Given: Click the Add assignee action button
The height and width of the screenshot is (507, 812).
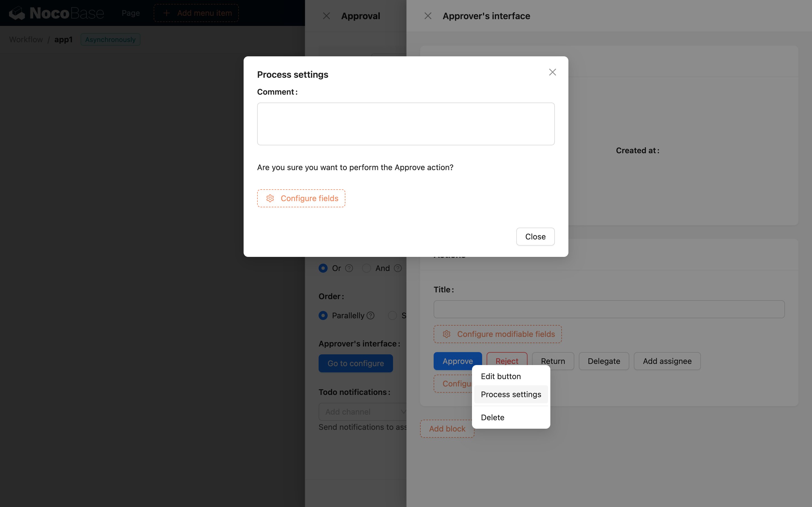Looking at the screenshot, I should [667, 361].
